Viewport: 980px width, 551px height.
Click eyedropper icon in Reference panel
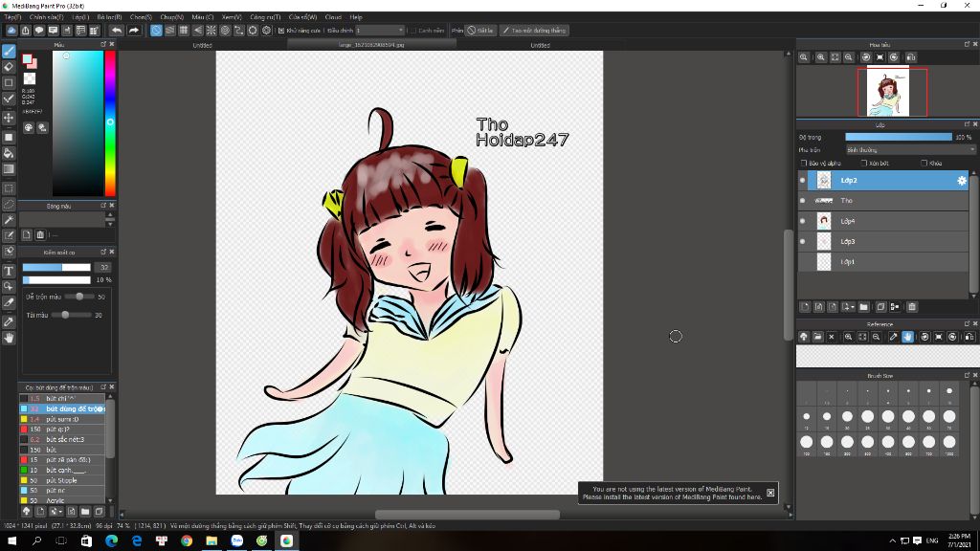click(x=893, y=337)
